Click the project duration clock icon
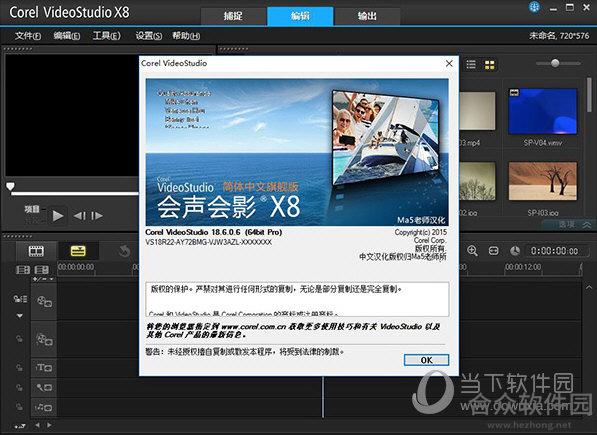Image resolution: width=597 pixels, height=435 pixels. [515, 251]
